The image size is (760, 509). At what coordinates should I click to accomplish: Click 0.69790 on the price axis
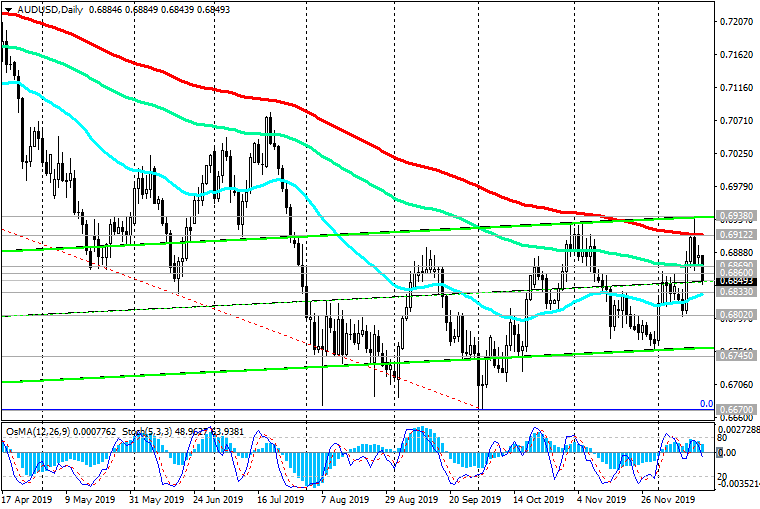click(736, 187)
